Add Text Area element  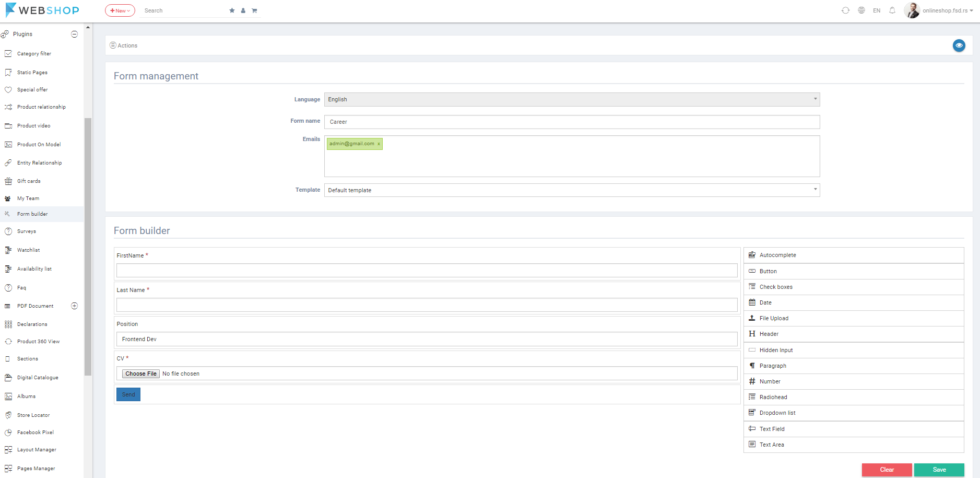pos(854,445)
